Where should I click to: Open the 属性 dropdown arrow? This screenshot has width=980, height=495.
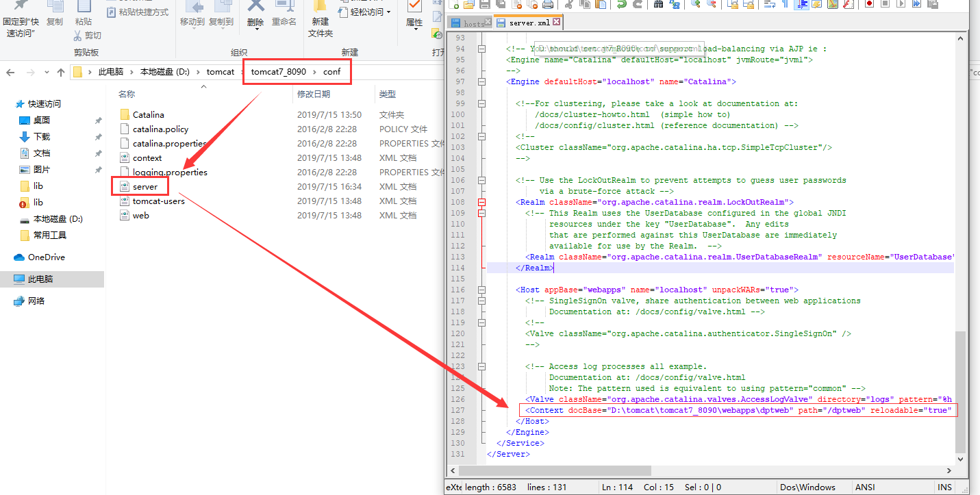coord(416,29)
